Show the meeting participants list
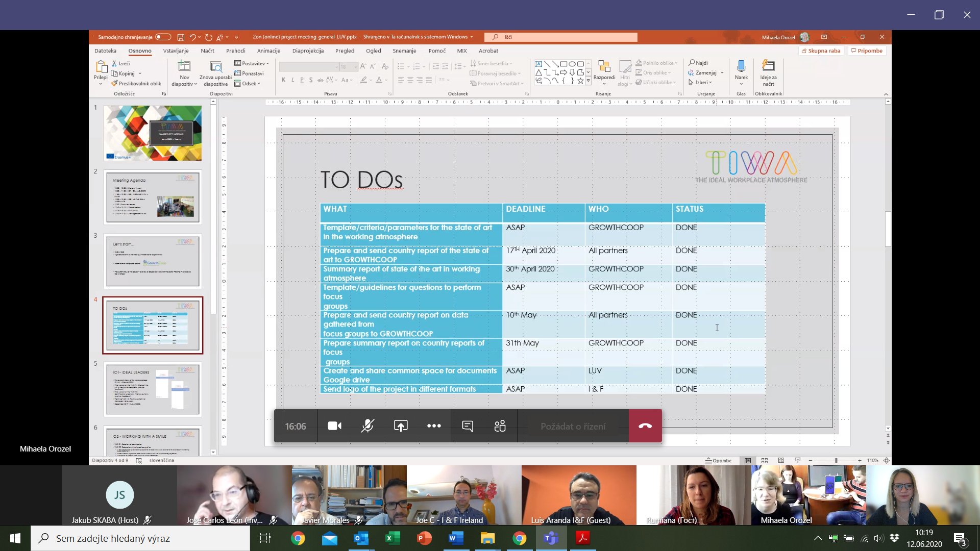This screenshot has height=551, width=980. (500, 426)
